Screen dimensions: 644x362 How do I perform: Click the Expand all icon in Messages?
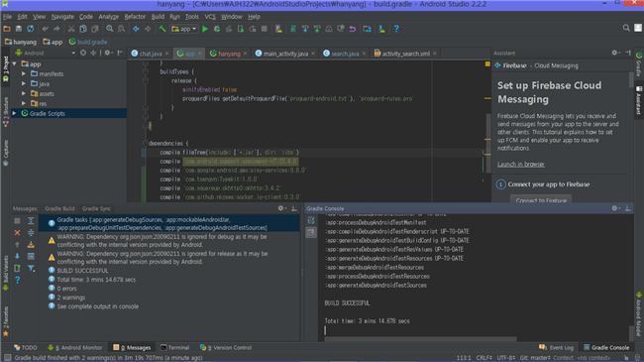click(x=31, y=221)
